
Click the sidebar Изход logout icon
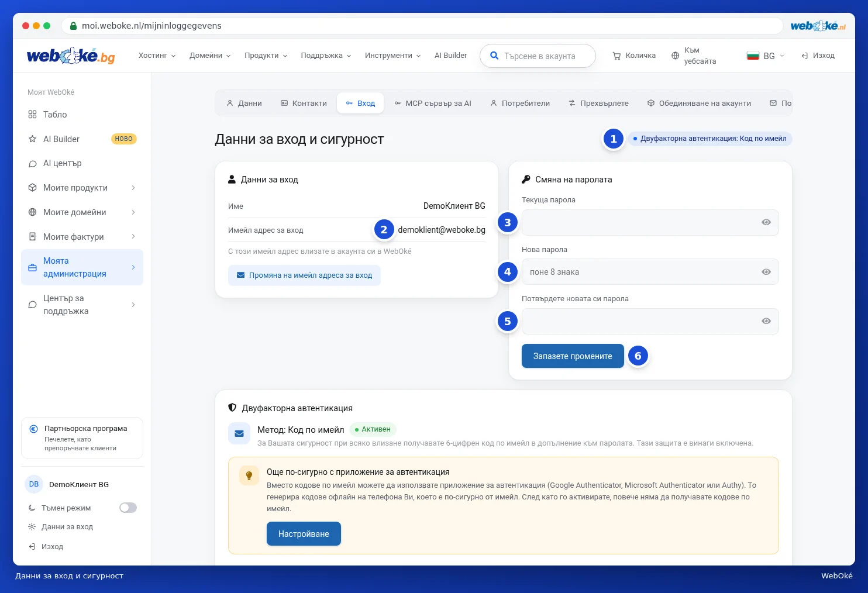click(32, 547)
